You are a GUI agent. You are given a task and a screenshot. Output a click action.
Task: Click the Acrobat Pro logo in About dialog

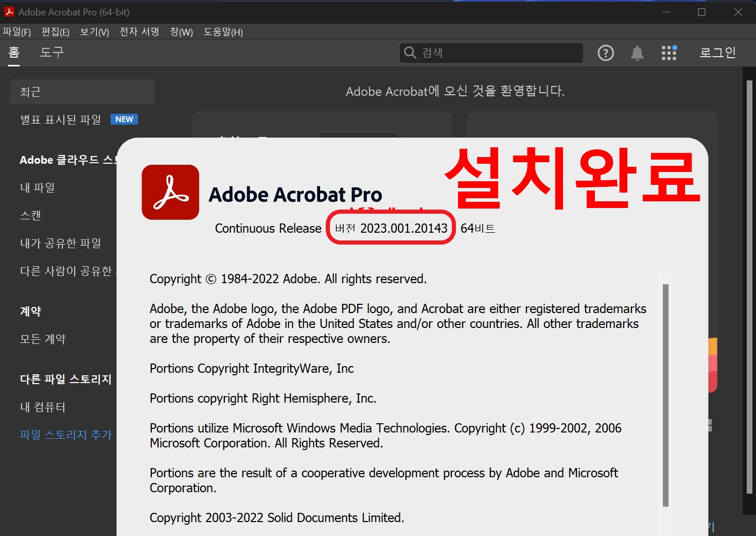[x=170, y=192]
